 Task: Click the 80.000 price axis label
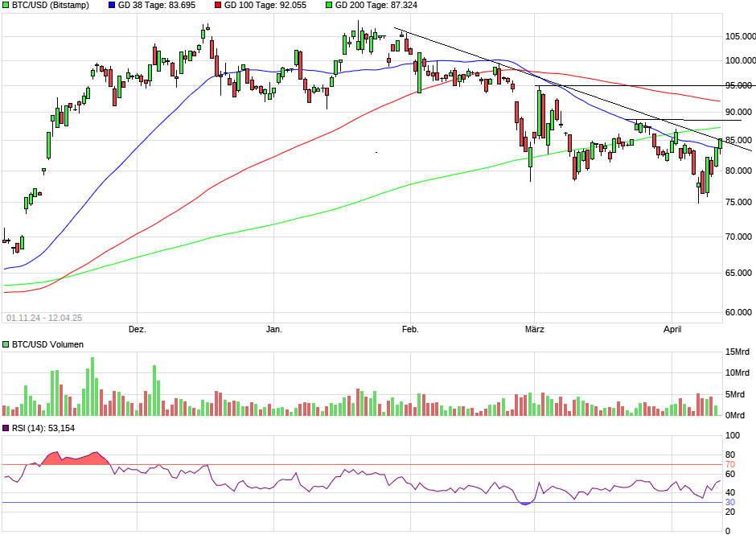[738, 171]
